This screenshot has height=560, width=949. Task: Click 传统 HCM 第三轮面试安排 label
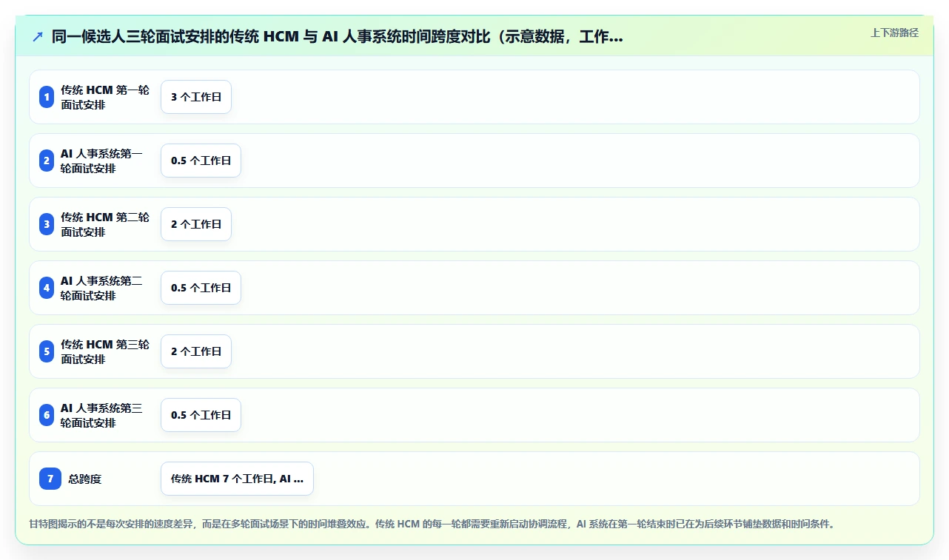tap(105, 351)
